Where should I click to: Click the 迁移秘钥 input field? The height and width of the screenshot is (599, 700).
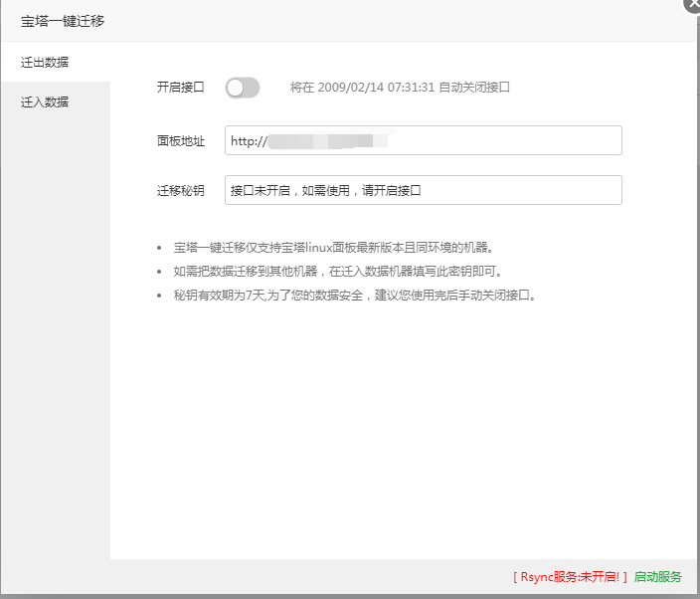[424, 190]
